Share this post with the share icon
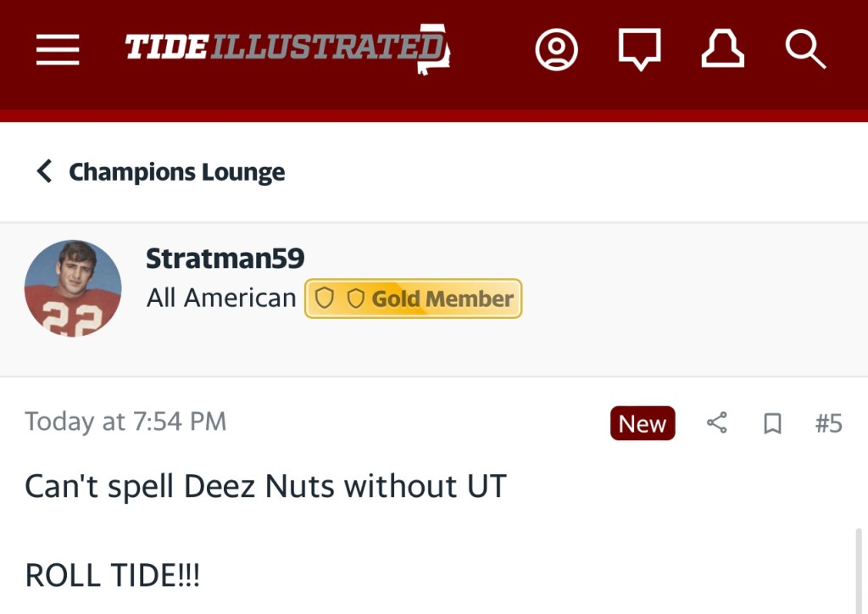 (717, 423)
